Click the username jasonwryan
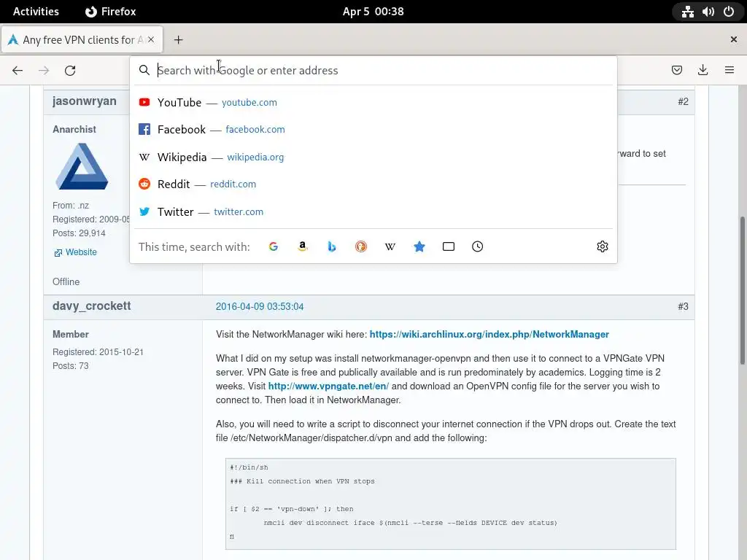747x560 pixels. [85, 101]
